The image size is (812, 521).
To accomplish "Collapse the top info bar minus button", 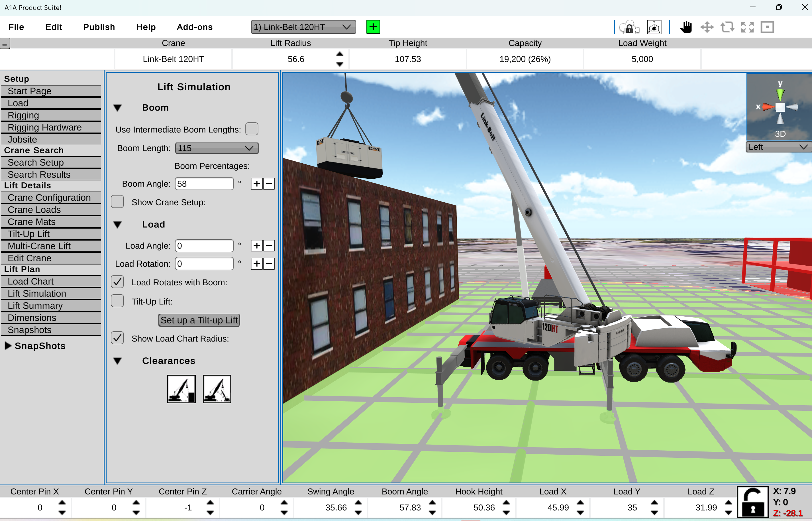I will [x=5, y=44].
